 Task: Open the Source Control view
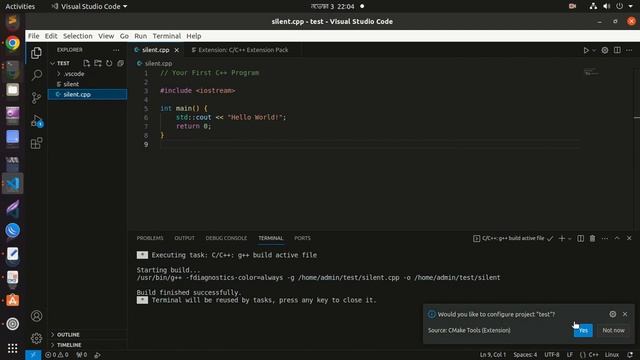pos(36,98)
